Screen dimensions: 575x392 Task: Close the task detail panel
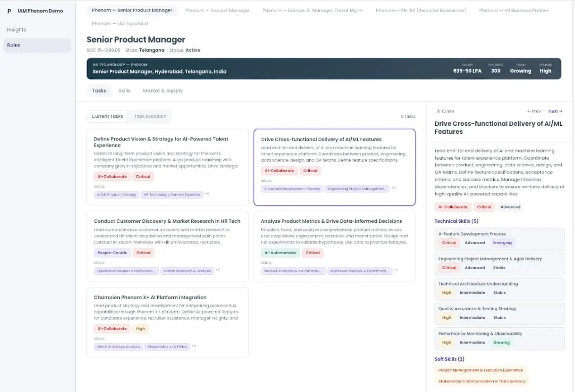pyautogui.click(x=445, y=112)
